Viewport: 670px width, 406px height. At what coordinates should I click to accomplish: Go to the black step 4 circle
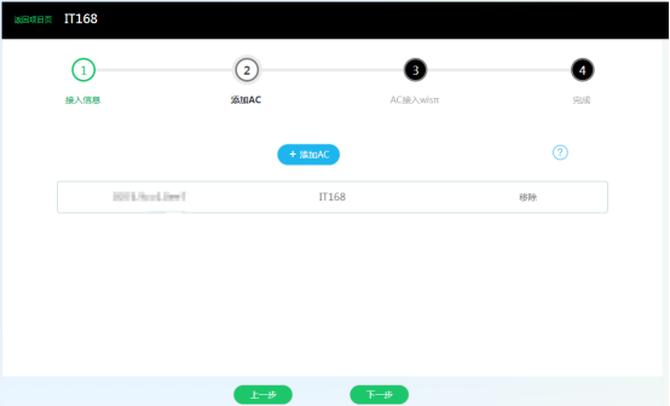click(x=582, y=70)
